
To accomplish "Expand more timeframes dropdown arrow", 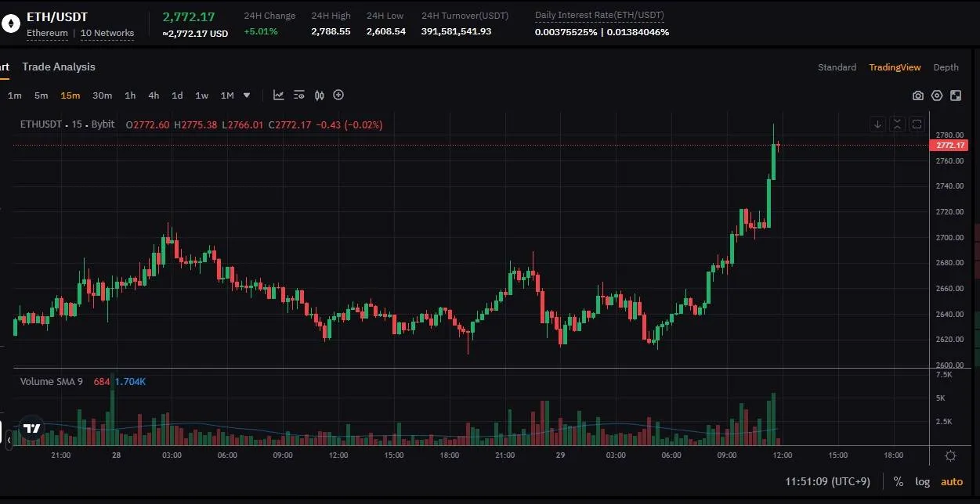I will (x=247, y=95).
